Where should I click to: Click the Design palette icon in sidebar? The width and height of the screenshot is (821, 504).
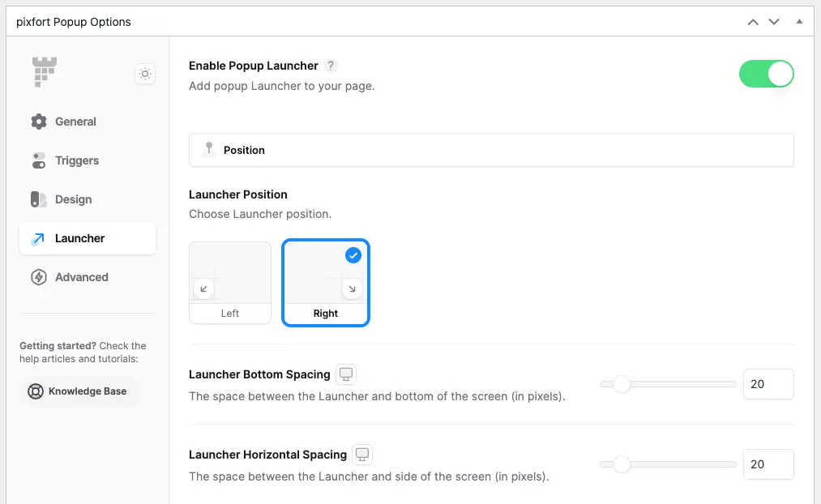tap(39, 199)
